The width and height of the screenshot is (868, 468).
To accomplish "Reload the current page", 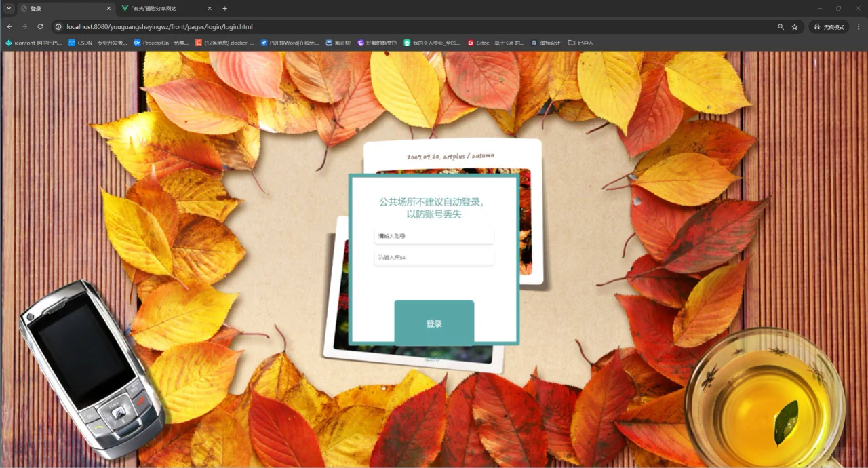I will [40, 26].
